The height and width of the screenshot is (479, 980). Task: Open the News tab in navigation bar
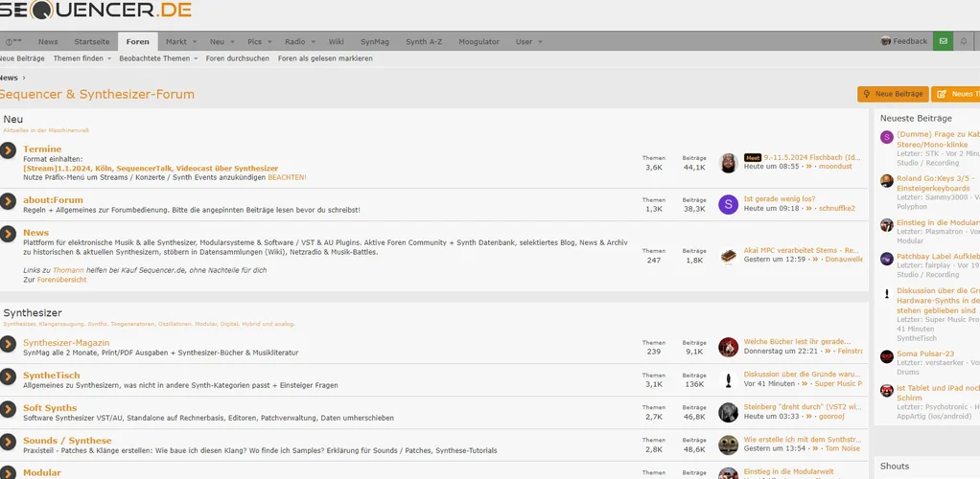[48, 42]
